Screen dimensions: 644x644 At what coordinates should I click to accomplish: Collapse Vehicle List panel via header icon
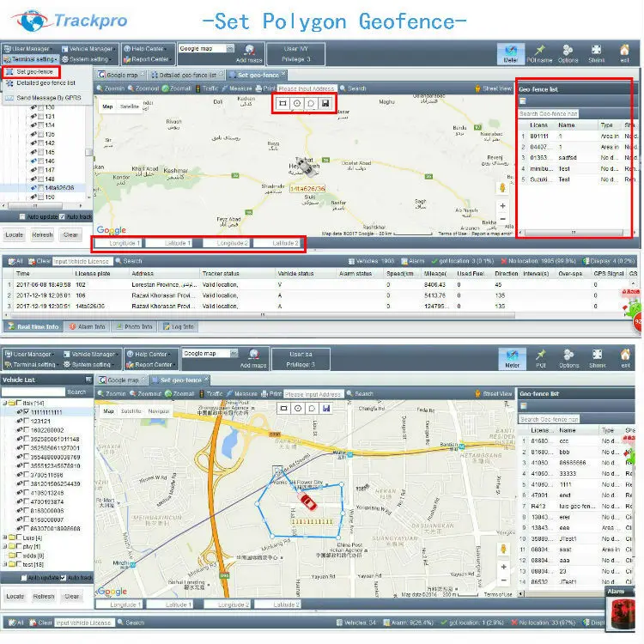point(88,380)
